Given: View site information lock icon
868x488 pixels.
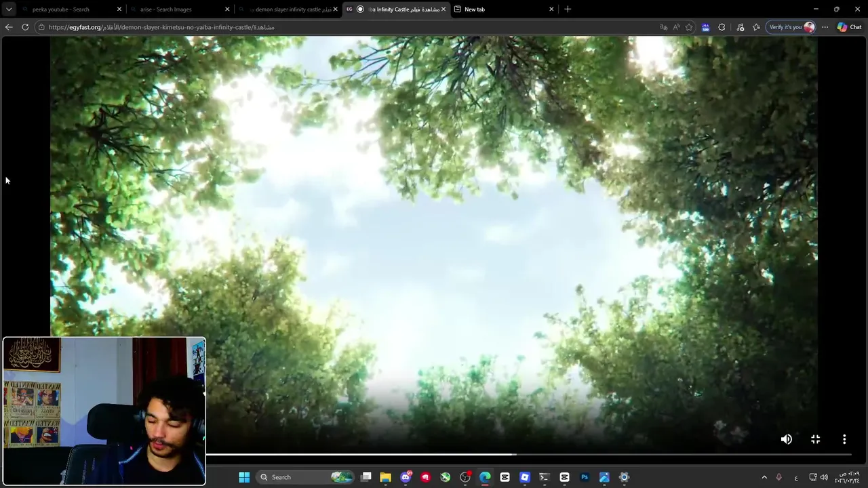Looking at the screenshot, I should 42,27.
